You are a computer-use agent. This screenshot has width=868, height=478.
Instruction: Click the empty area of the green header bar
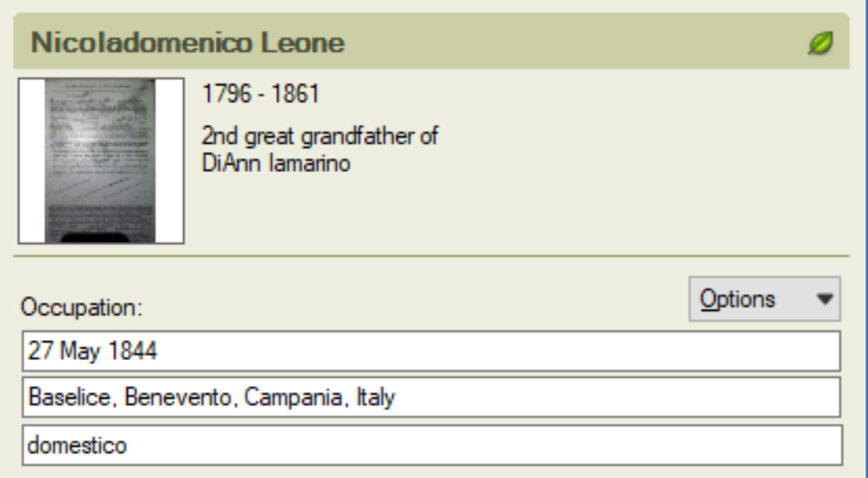pyautogui.click(x=575, y=43)
